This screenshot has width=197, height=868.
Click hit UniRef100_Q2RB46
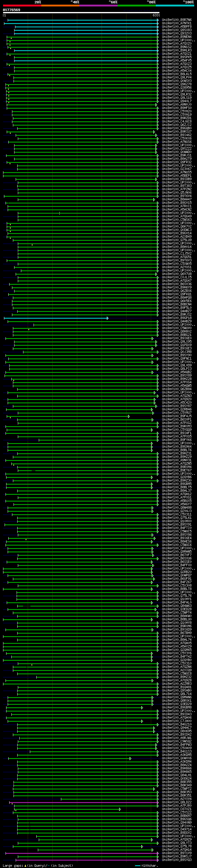point(176,410)
